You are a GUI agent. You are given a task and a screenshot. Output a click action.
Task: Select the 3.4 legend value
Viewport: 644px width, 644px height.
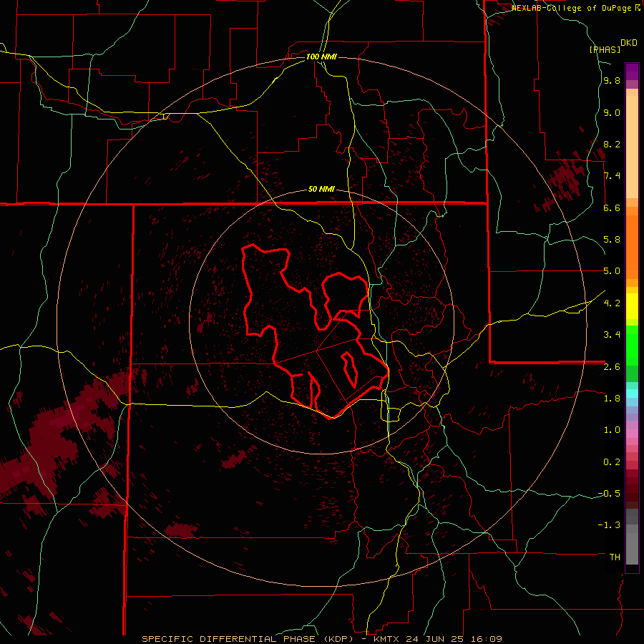(612, 335)
